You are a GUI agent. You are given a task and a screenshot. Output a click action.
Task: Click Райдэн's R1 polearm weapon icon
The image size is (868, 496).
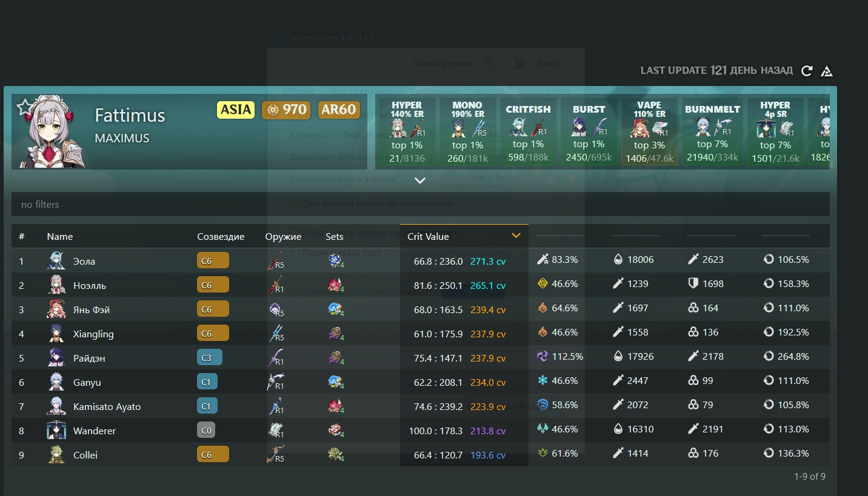click(x=275, y=358)
